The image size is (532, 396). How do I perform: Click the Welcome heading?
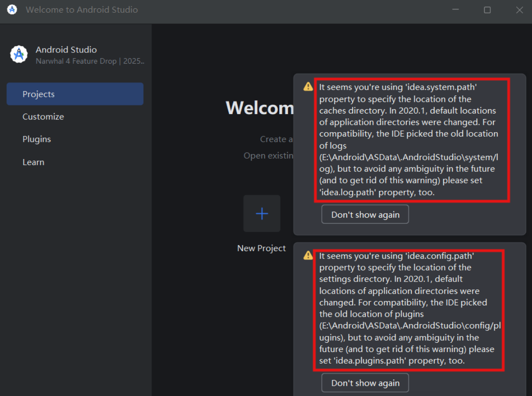pos(260,108)
